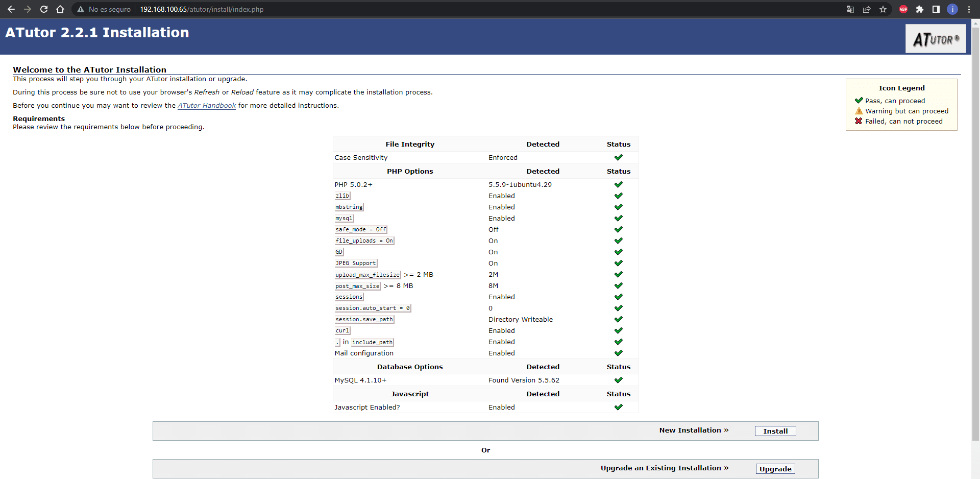980x479 pixels.
Task: Toggle the browser side panel icon
Action: (936, 9)
